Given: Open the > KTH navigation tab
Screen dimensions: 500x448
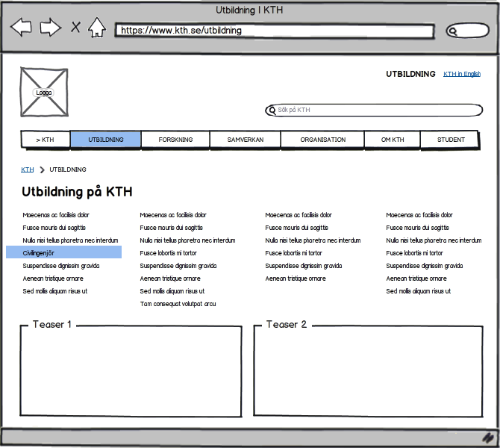Looking at the screenshot, I should (46, 140).
